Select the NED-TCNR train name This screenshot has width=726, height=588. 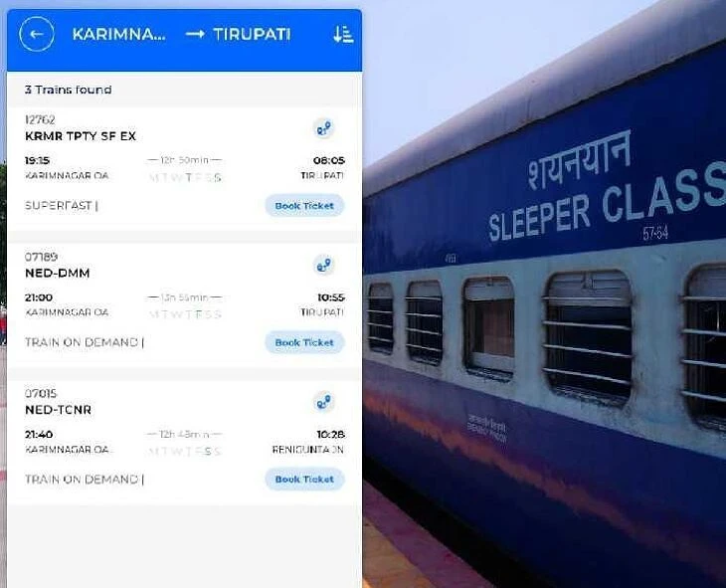(58, 410)
